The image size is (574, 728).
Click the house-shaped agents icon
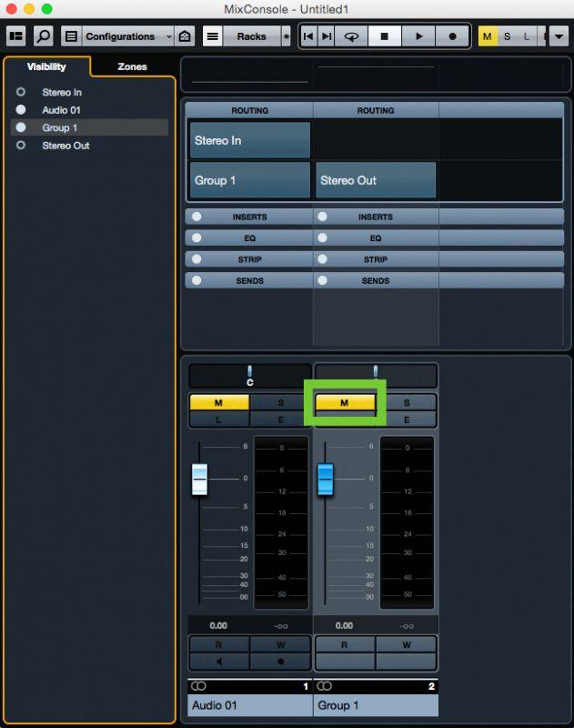185,36
